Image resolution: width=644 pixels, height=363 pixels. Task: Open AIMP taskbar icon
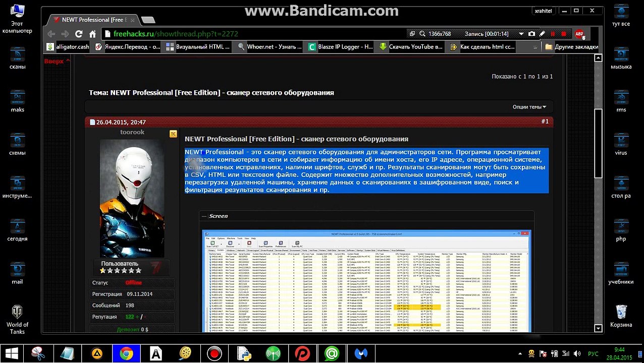coord(97,353)
